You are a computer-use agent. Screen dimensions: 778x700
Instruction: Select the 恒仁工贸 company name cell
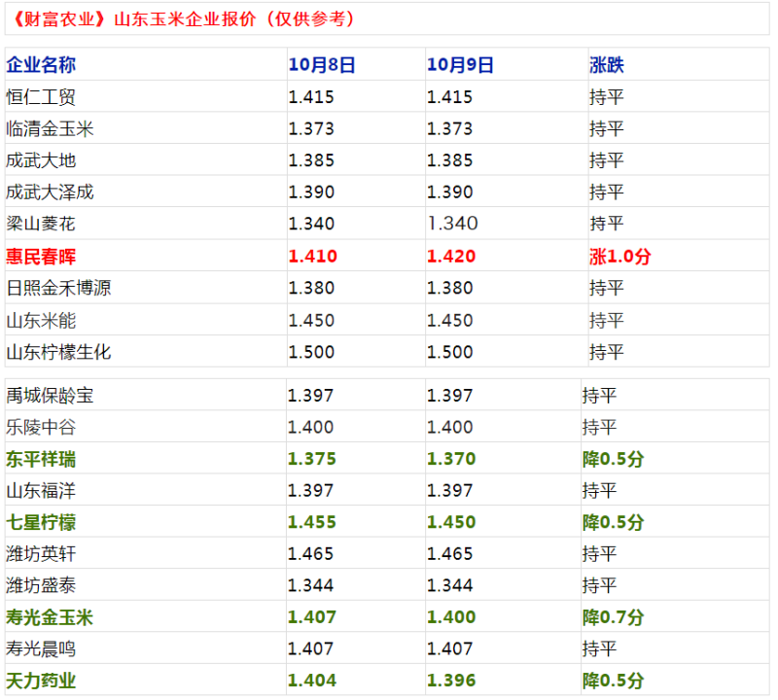click(x=41, y=97)
